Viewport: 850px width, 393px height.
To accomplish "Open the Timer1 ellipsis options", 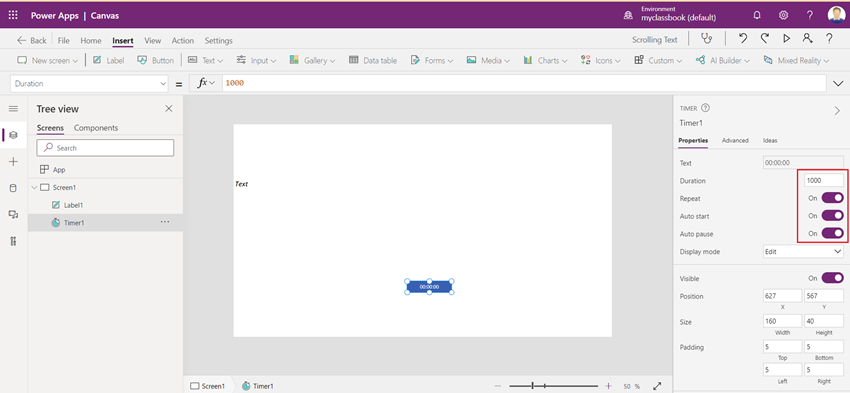I will coord(165,222).
